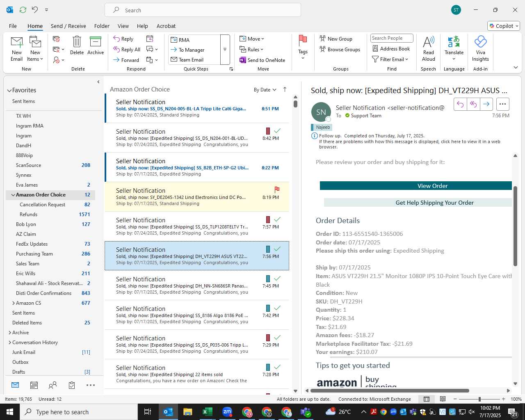The height and width of the screenshot is (420, 525).
Task: Open the Move dropdown in ribbon
Action: [x=252, y=39]
